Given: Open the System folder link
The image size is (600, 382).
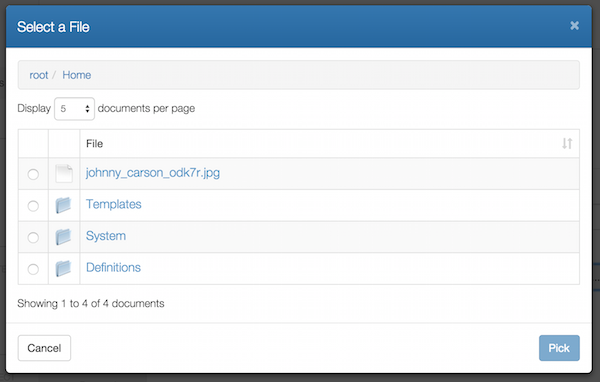Looking at the screenshot, I should coord(106,236).
